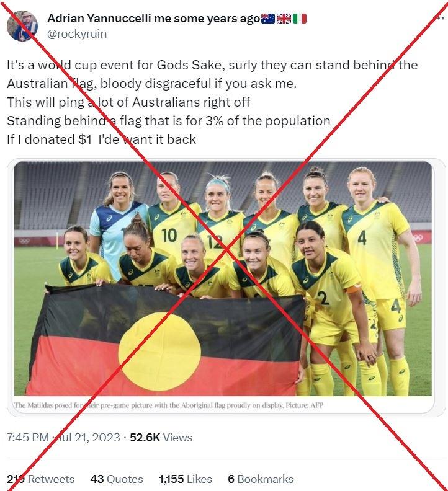This screenshot has height=491, width=448.
Task: Click the UK flag emoji in display name
Action: (x=284, y=19)
